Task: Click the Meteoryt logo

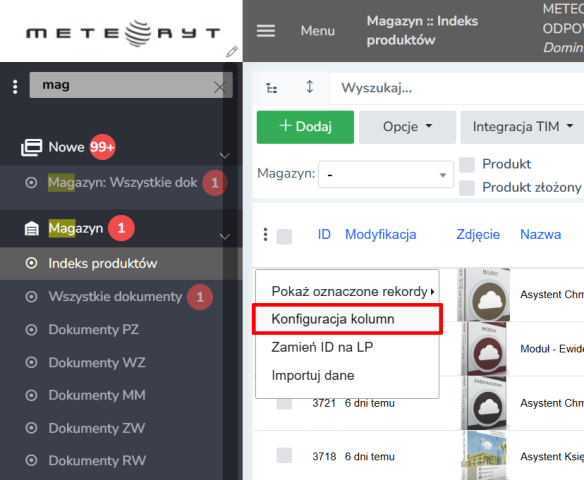Action: (123, 33)
